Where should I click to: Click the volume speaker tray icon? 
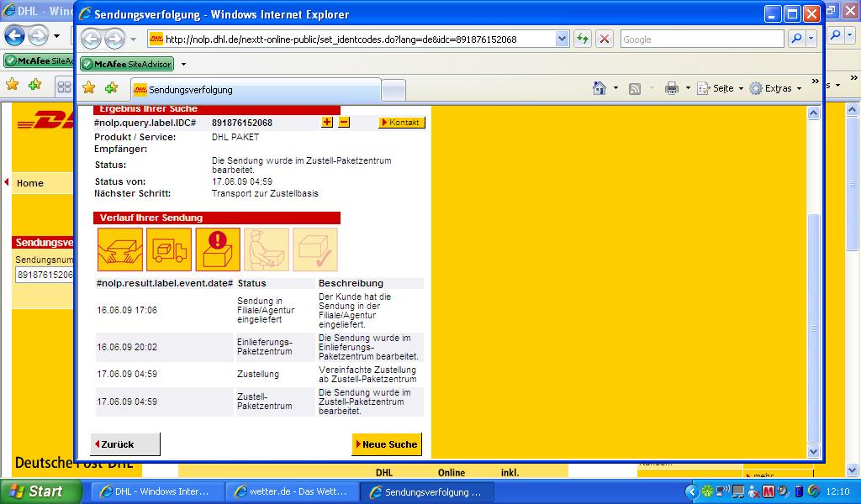(x=783, y=491)
